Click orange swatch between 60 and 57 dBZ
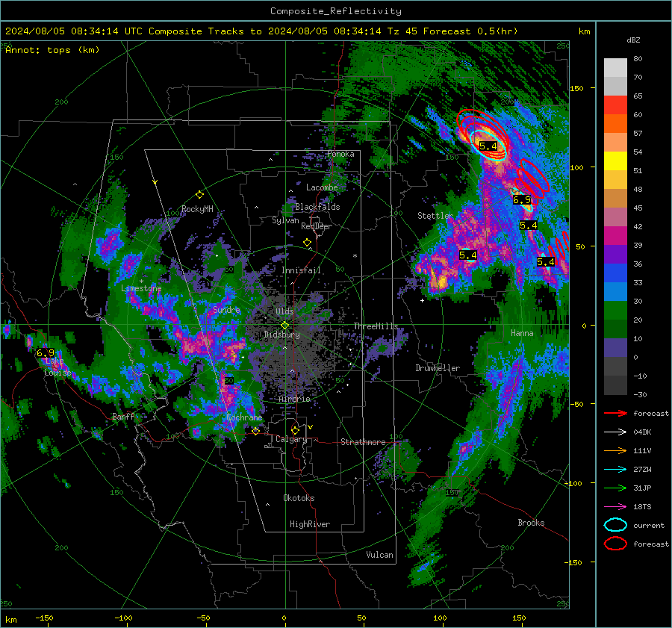This screenshot has height=628, width=672. tap(615, 124)
